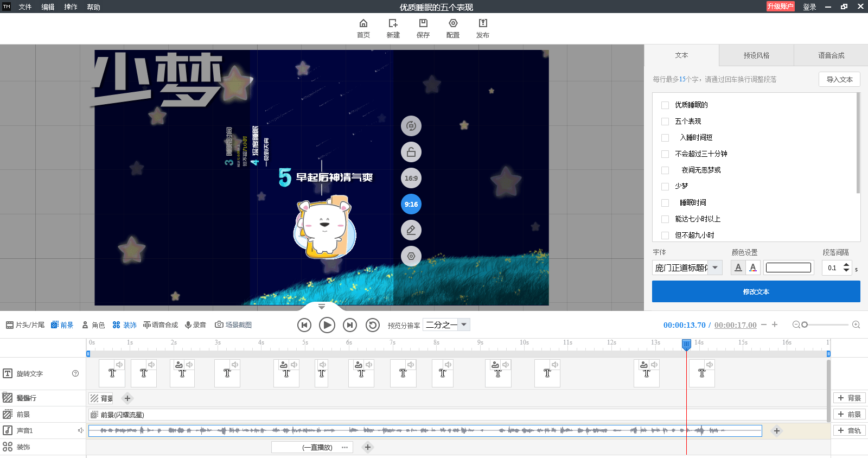Add clip after the 背景 block
The height and width of the screenshot is (458, 868).
click(127, 398)
